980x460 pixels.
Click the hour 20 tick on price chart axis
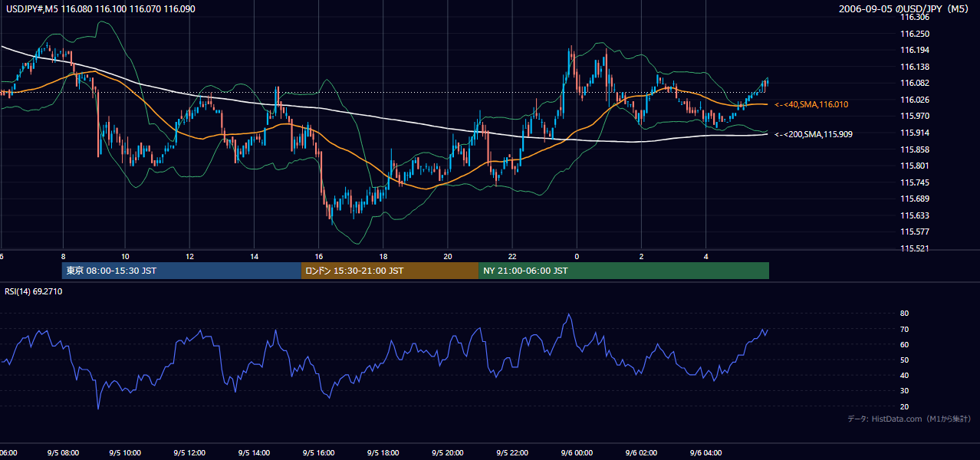click(448, 256)
